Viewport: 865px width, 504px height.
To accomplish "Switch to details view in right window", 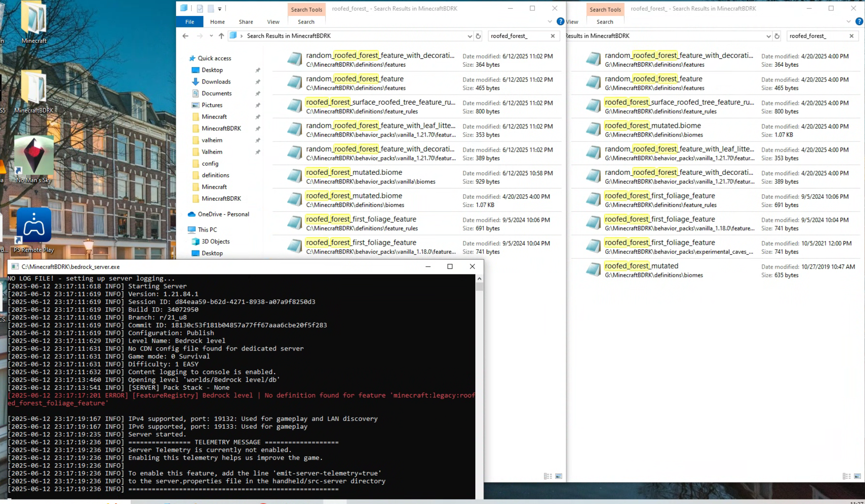I will point(846,476).
